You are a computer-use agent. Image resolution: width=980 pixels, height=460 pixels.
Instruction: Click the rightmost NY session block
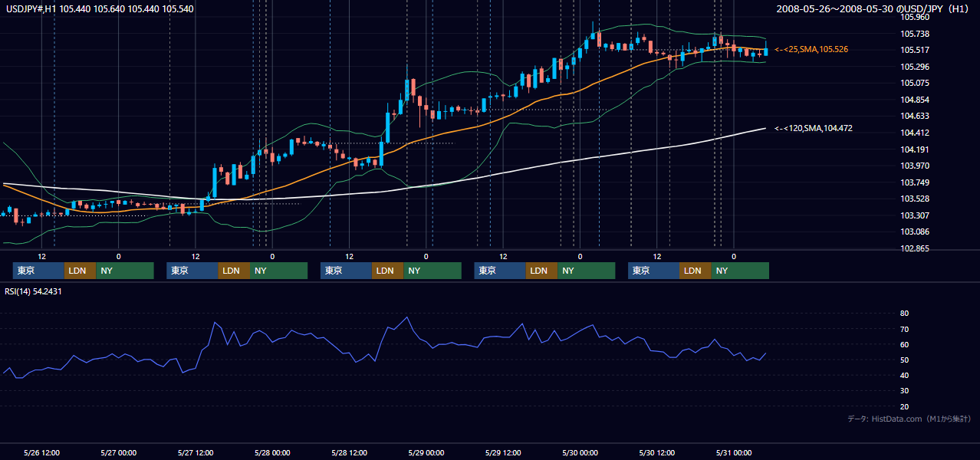(739, 271)
